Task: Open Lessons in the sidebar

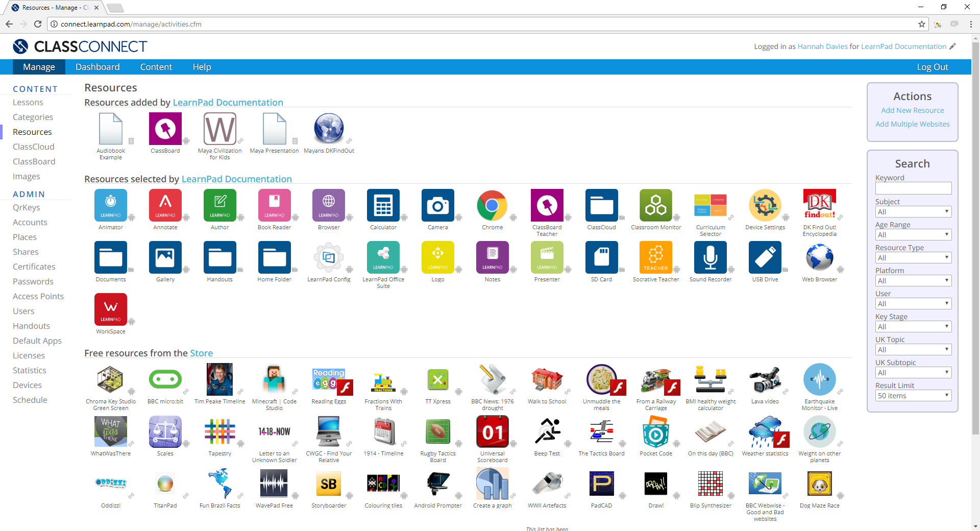Action: 28,102
